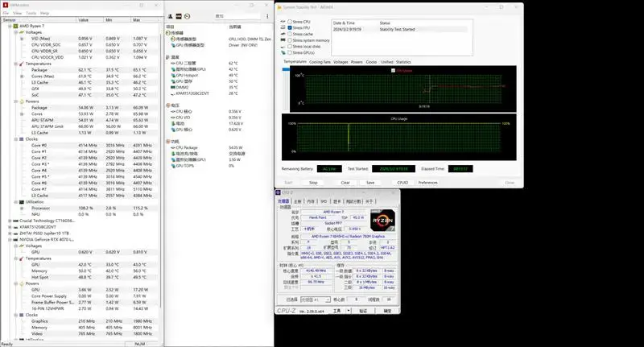The height and width of the screenshot is (347, 644).
Task: Switch to the Voltages tab in AIDA64
Action: (x=341, y=62)
